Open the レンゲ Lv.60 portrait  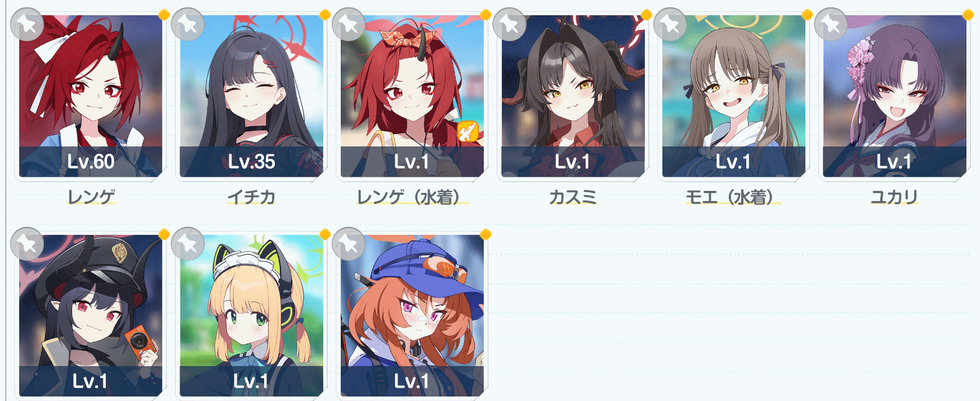(91, 96)
